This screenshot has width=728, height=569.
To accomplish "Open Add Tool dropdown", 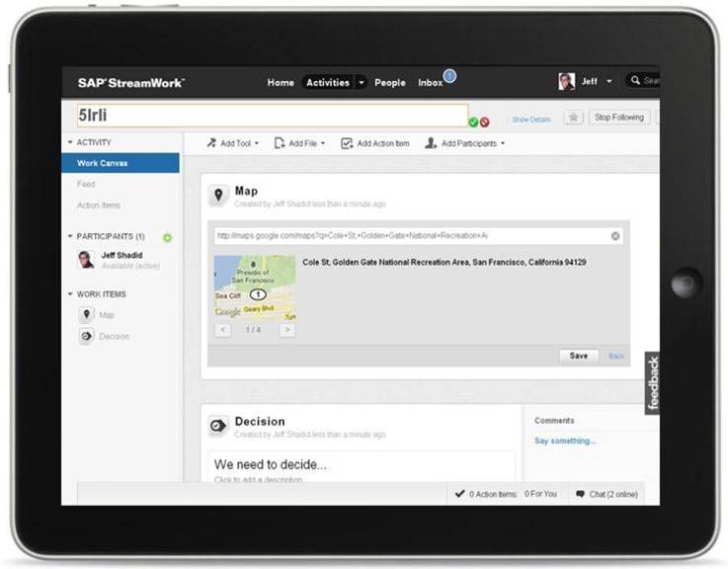I will 232,143.
